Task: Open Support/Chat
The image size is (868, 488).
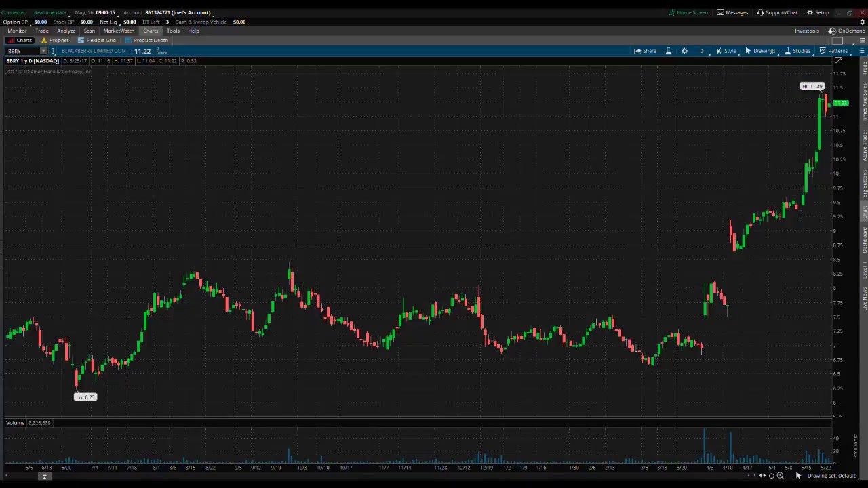Action: coord(777,12)
